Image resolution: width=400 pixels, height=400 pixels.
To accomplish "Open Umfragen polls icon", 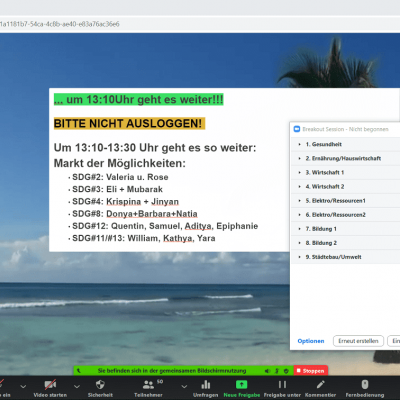I will point(206,385).
